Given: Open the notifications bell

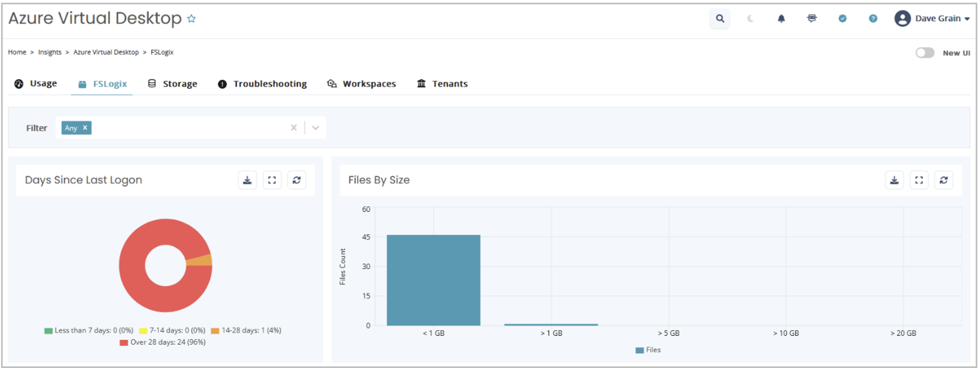Looking at the screenshot, I should (781, 19).
